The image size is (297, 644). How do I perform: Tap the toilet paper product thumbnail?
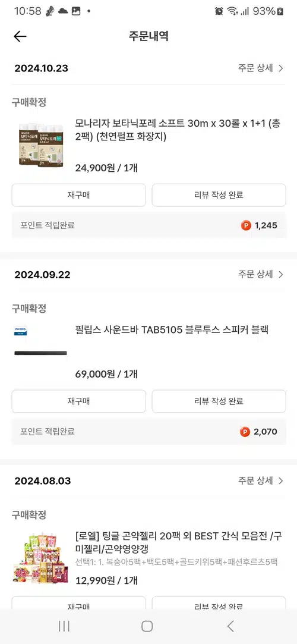[x=40, y=144]
